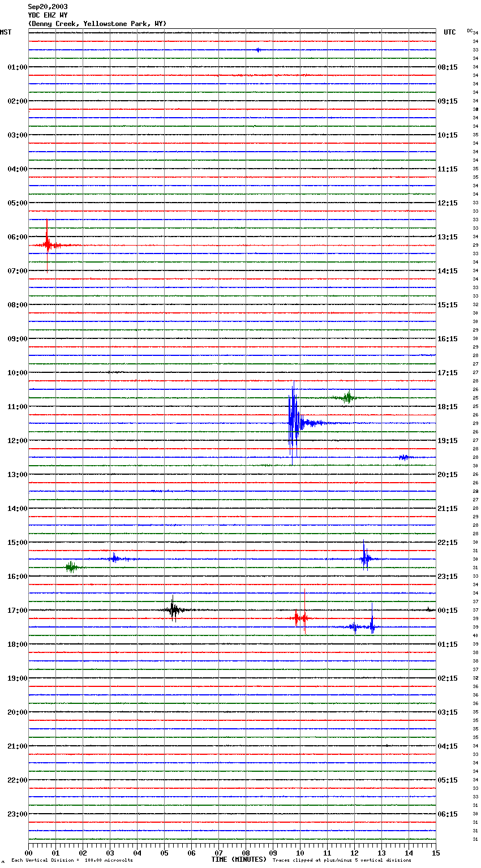Click the small blue blip on the top trace near minute 8.5
The width and height of the screenshot is (481, 868).
(x=258, y=50)
